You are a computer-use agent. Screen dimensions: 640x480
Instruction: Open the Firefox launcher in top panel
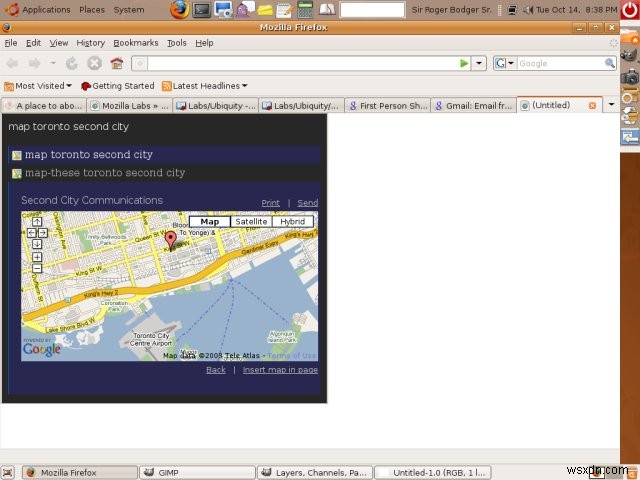click(179, 9)
